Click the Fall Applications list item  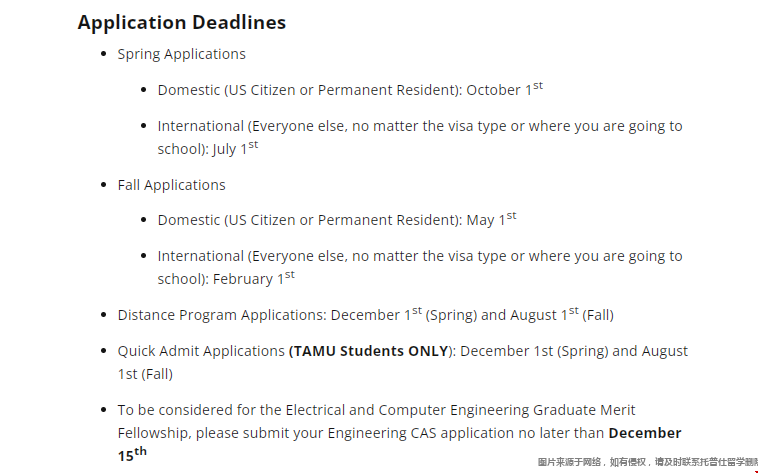pyautogui.click(x=171, y=185)
